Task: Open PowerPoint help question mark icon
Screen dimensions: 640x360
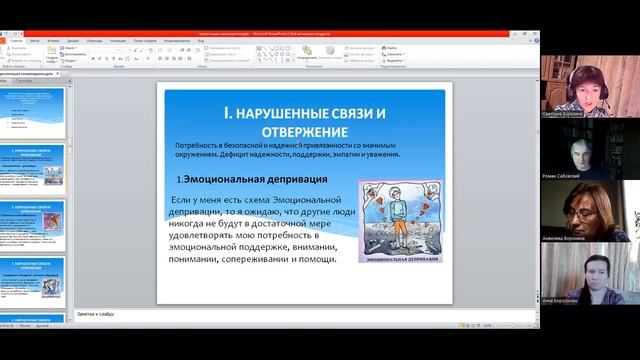Action: (x=536, y=40)
